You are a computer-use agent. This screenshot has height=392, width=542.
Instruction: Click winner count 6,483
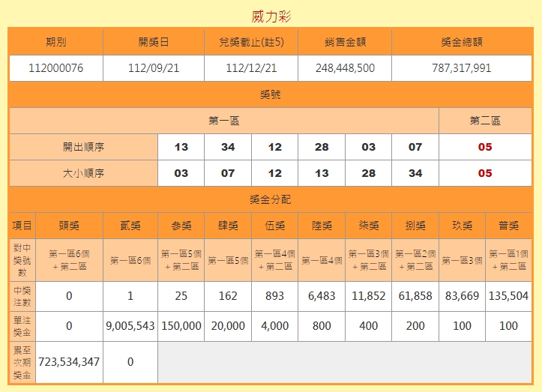322,296
